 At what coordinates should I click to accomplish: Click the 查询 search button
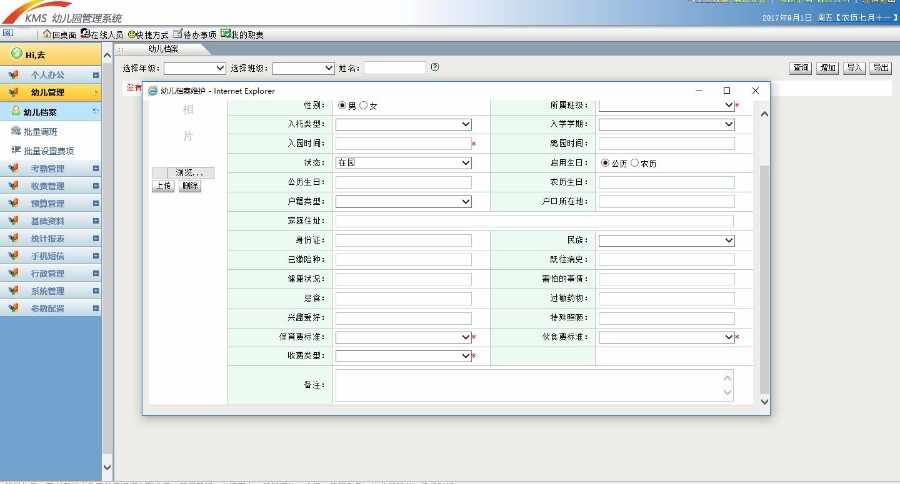[x=800, y=68]
